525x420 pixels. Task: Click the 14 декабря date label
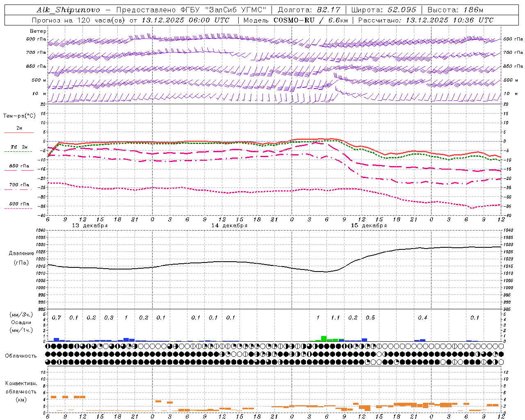coord(229,226)
